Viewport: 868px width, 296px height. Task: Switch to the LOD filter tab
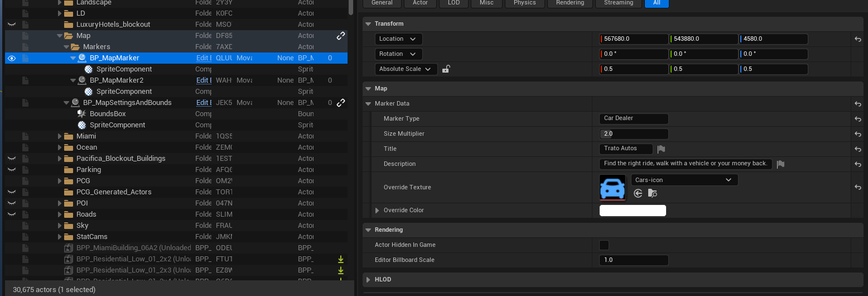point(454,3)
